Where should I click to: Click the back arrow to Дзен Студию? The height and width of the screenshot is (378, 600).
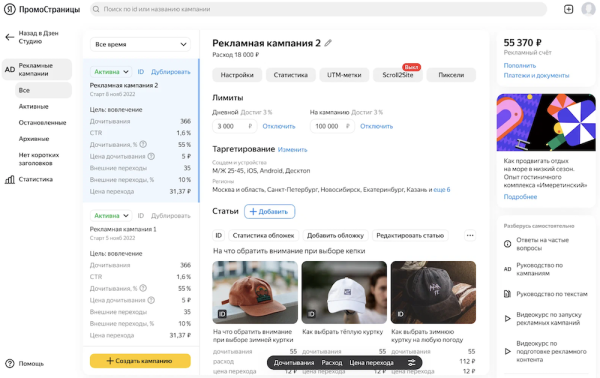tap(9, 37)
